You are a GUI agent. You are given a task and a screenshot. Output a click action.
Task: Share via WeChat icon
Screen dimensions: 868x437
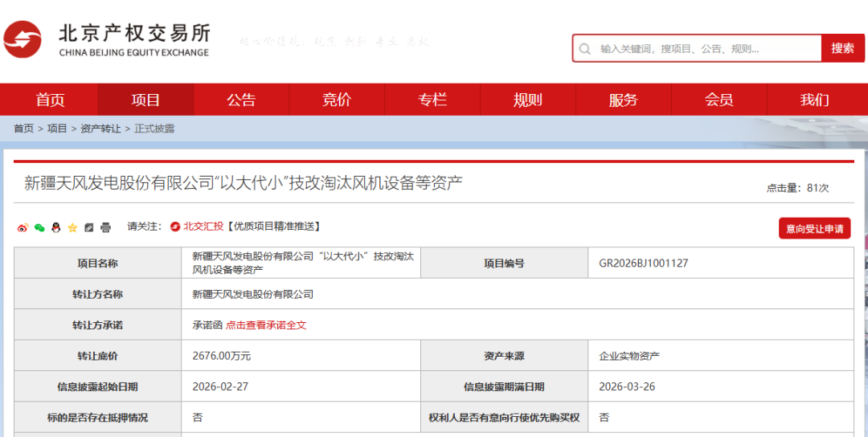(x=39, y=227)
